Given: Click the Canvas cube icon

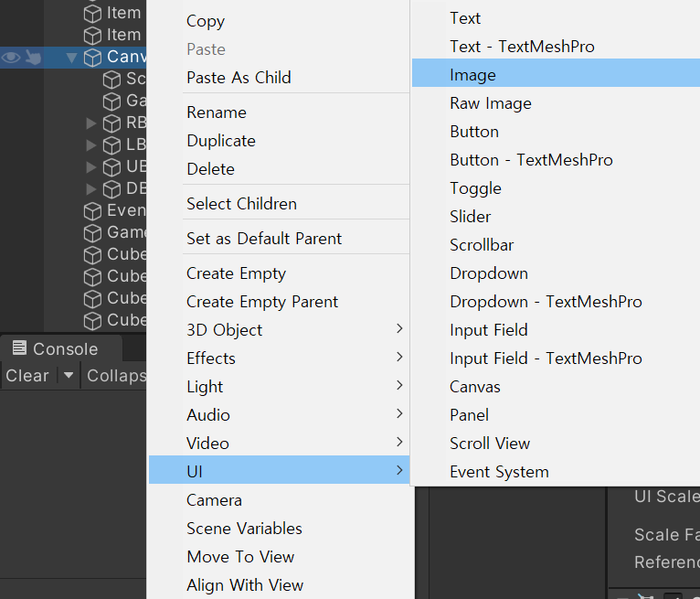Looking at the screenshot, I should click(x=93, y=58).
